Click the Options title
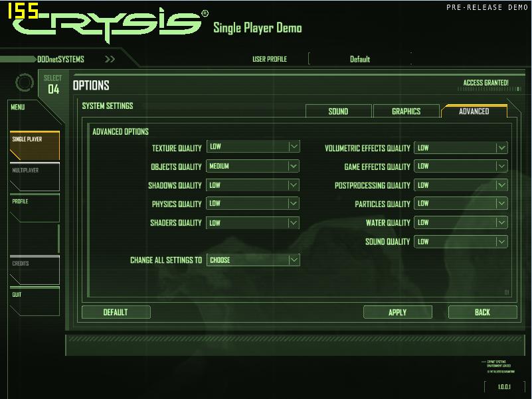The image size is (532, 399). pyautogui.click(x=91, y=85)
